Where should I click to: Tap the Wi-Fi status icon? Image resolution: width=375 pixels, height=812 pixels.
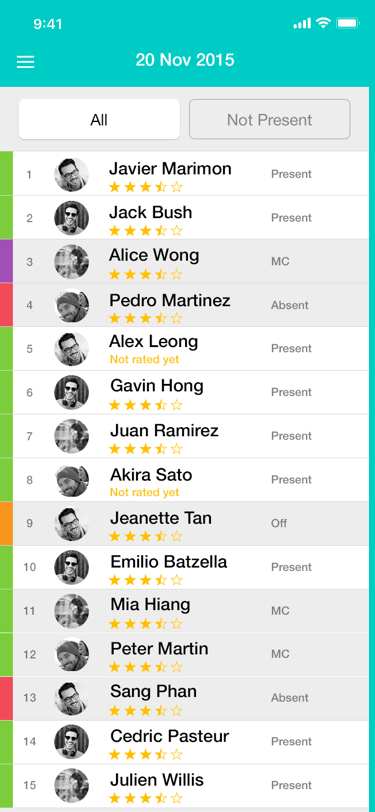[x=324, y=23]
